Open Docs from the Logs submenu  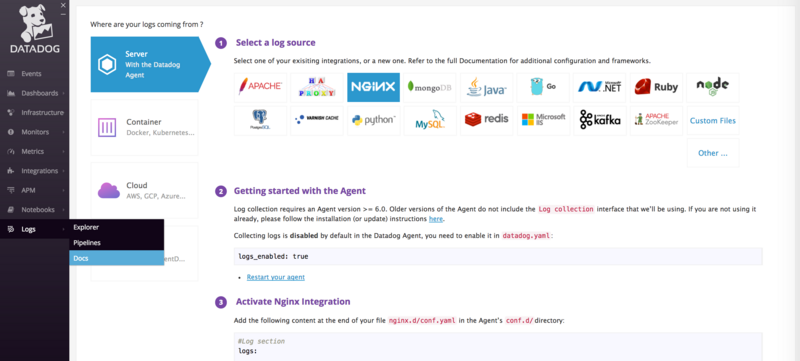pyautogui.click(x=116, y=258)
